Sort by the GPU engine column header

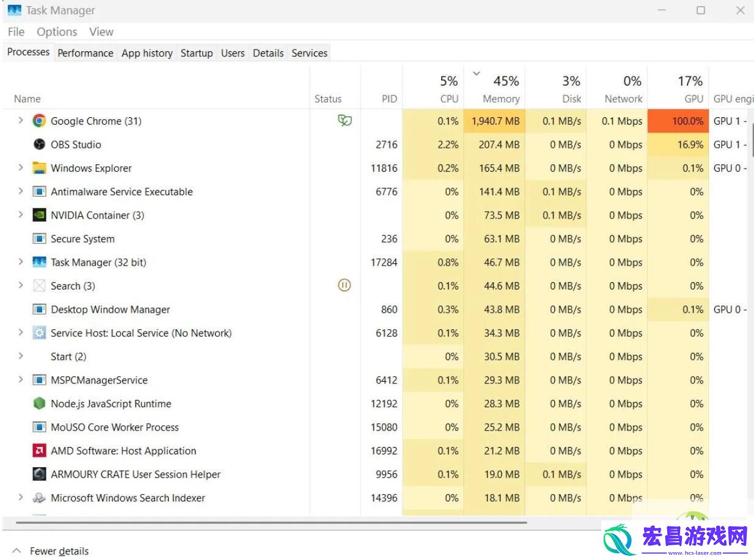tap(731, 87)
